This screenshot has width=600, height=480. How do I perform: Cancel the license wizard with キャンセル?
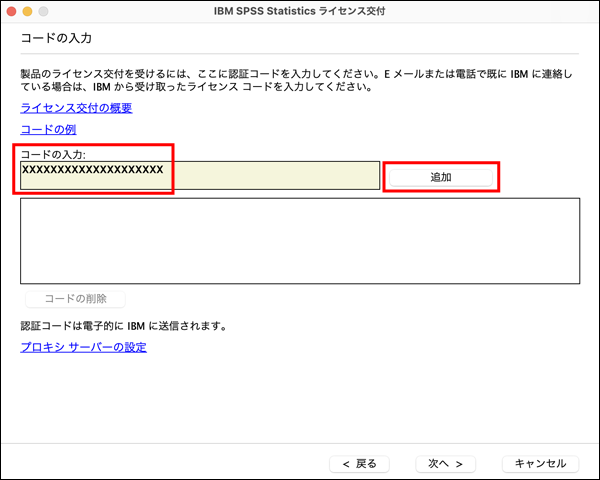[x=540, y=464]
